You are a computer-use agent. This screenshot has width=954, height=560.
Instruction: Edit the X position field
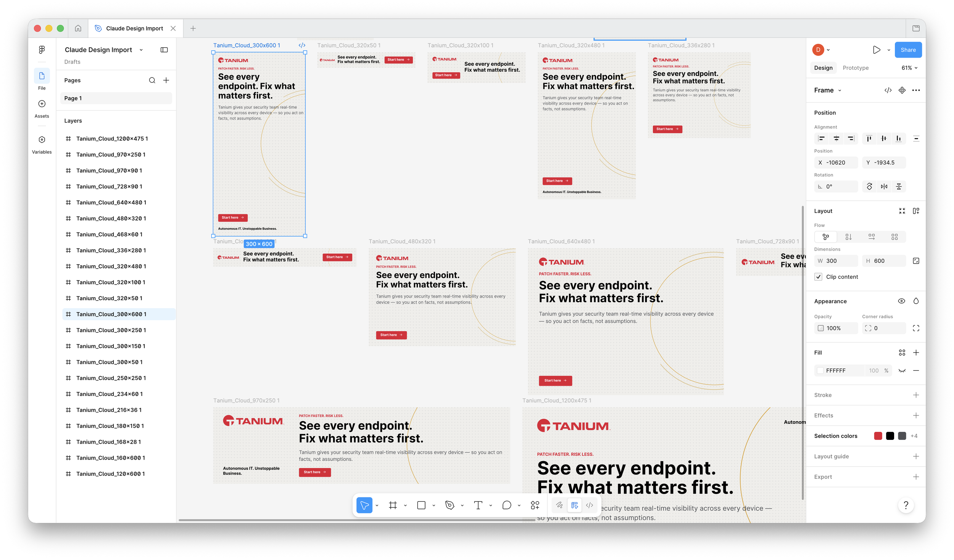pos(836,163)
